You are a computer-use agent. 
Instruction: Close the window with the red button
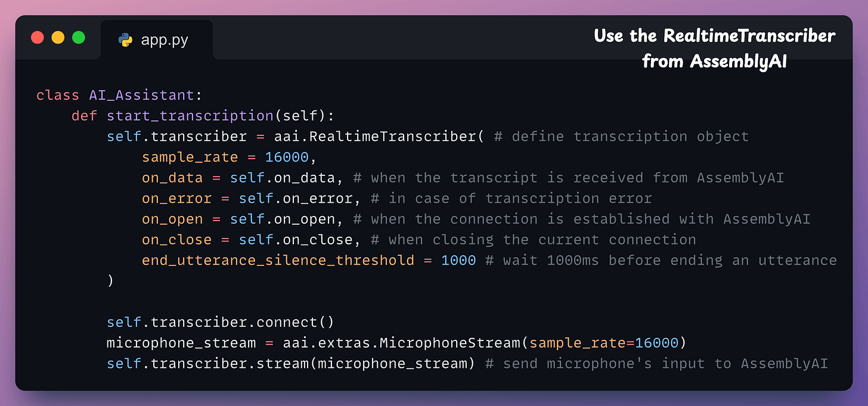38,38
